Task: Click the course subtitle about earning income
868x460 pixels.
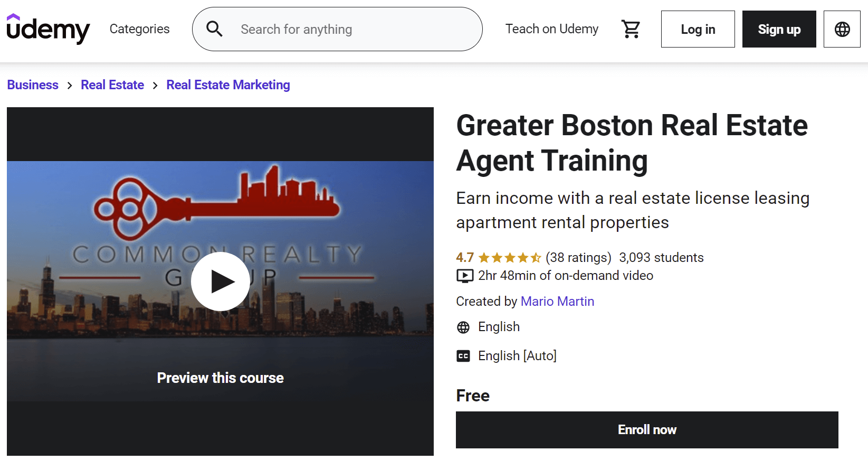Action: pos(633,210)
